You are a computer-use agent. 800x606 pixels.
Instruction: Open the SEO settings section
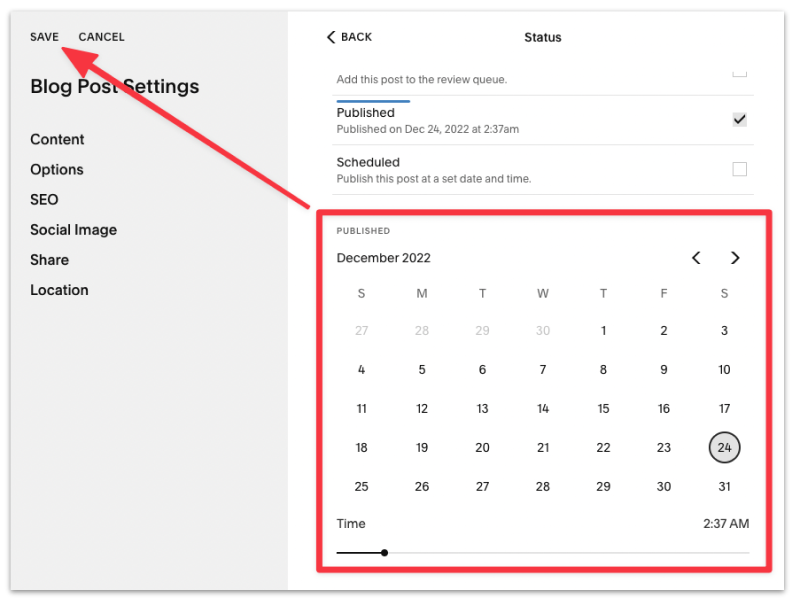click(x=44, y=199)
